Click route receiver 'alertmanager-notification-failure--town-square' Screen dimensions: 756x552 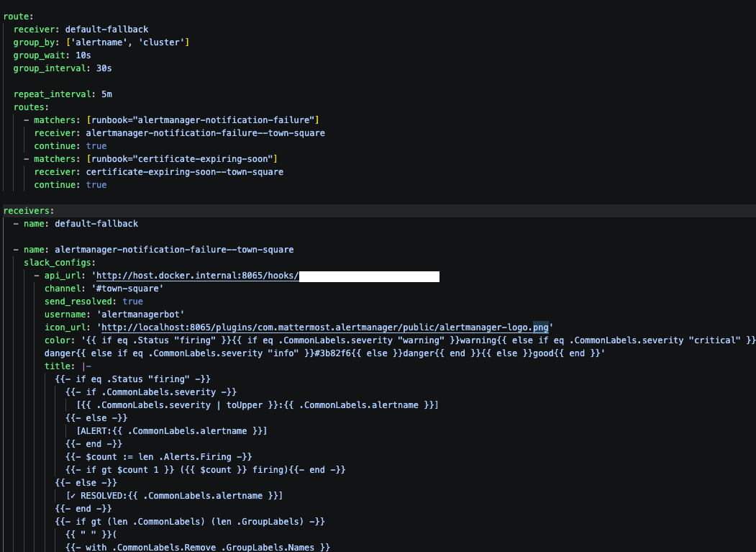point(206,133)
